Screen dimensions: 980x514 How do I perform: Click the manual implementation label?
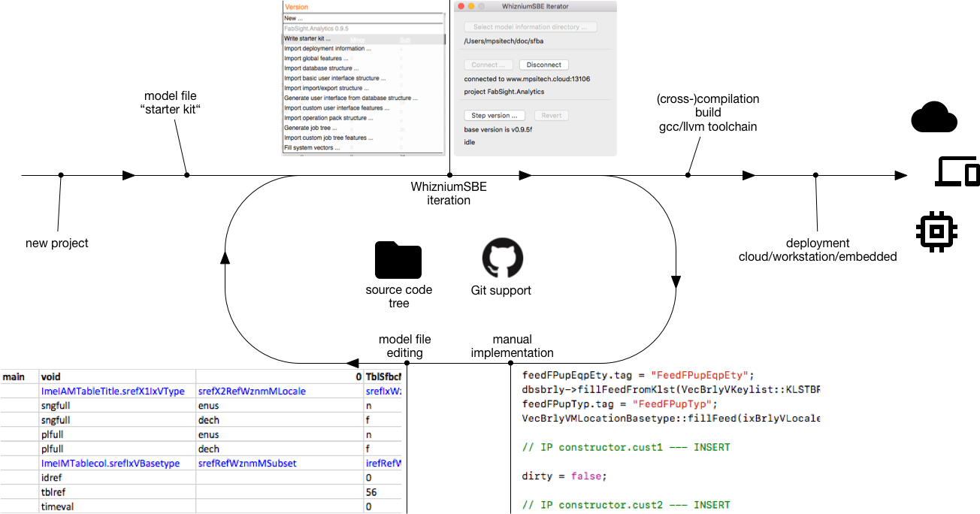513,346
